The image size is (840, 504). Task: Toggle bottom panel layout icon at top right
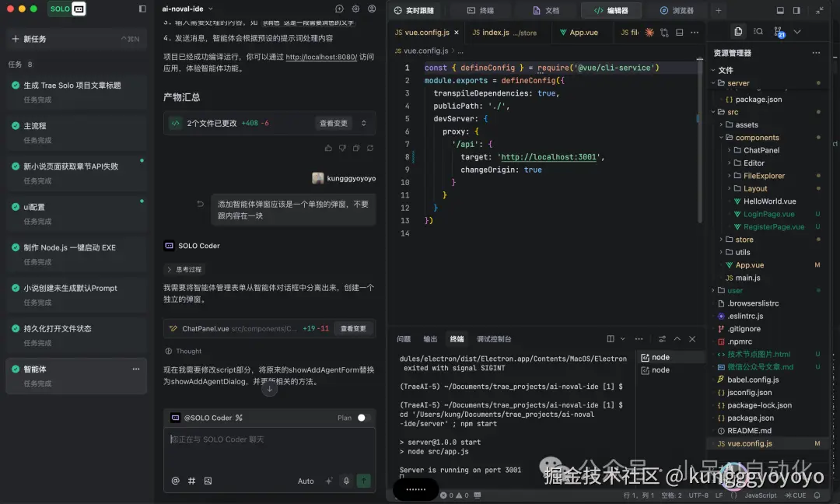[780, 10]
